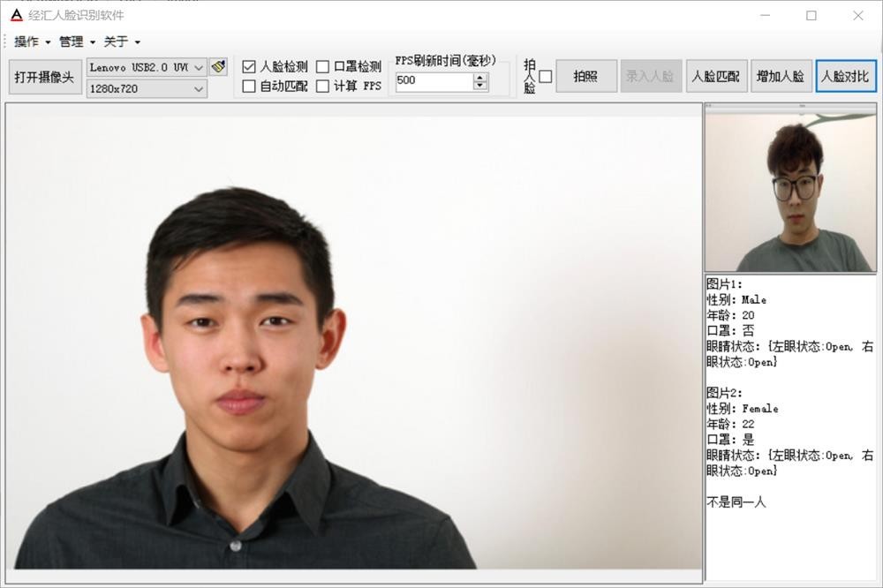The width and height of the screenshot is (883, 588).
Task: Toggle the 人脸检测 face detection checkbox
Action: (x=249, y=66)
